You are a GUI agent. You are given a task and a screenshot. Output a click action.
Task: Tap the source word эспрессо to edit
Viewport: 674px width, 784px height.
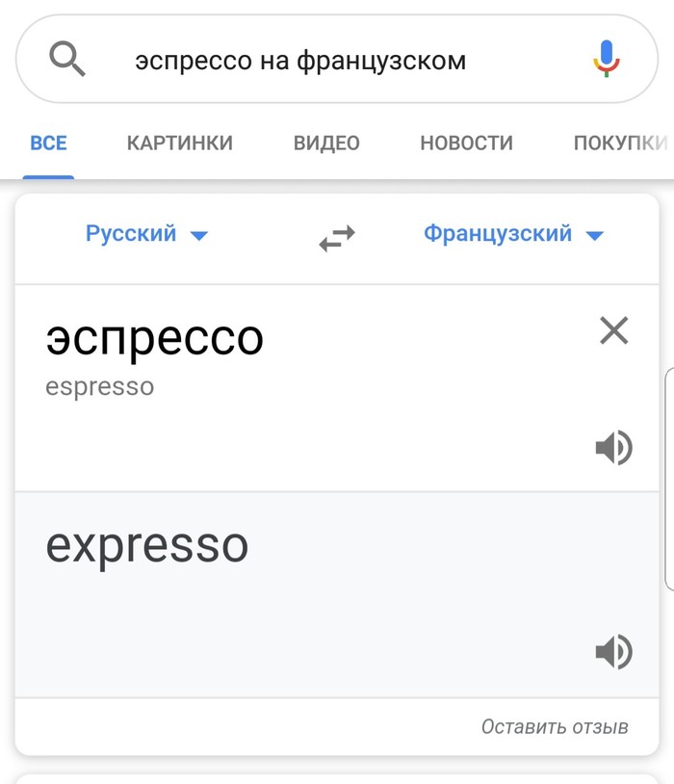click(154, 338)
